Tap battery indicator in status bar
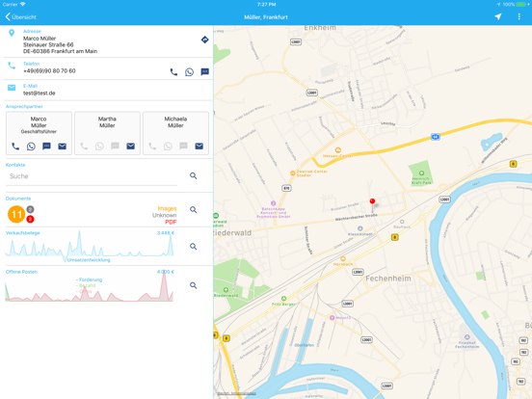Screen dimensions: 532x399 [520, 5]
